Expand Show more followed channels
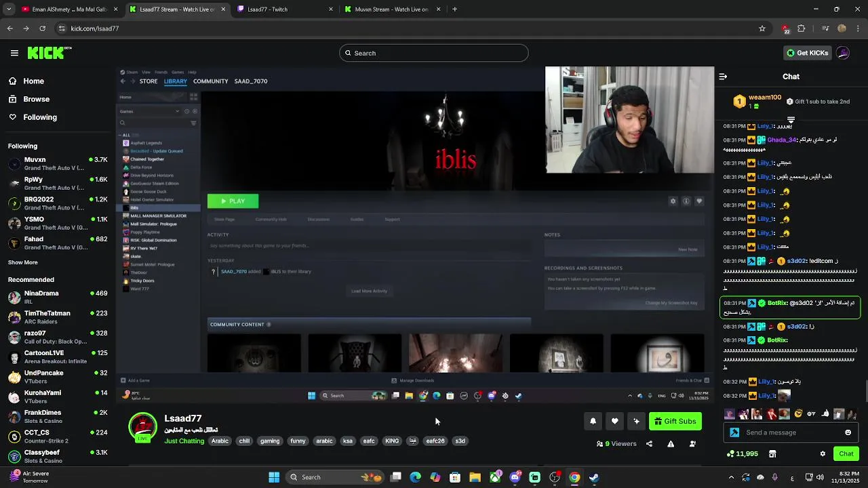This screenshot has width=868, height=488. tap(23, 262)
